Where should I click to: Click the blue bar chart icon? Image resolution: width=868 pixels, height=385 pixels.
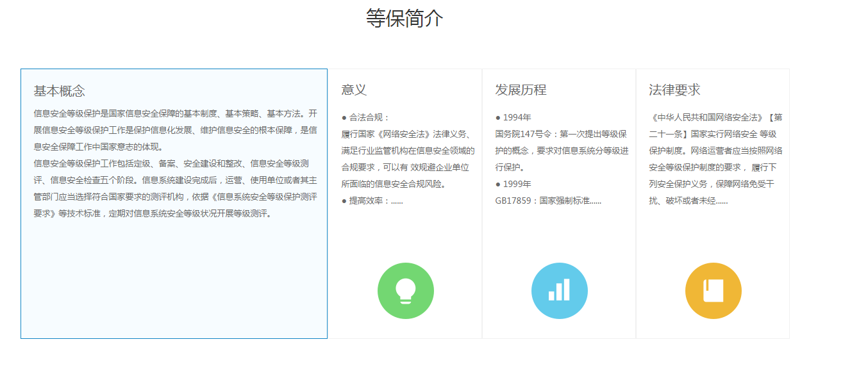click(559, 291)
